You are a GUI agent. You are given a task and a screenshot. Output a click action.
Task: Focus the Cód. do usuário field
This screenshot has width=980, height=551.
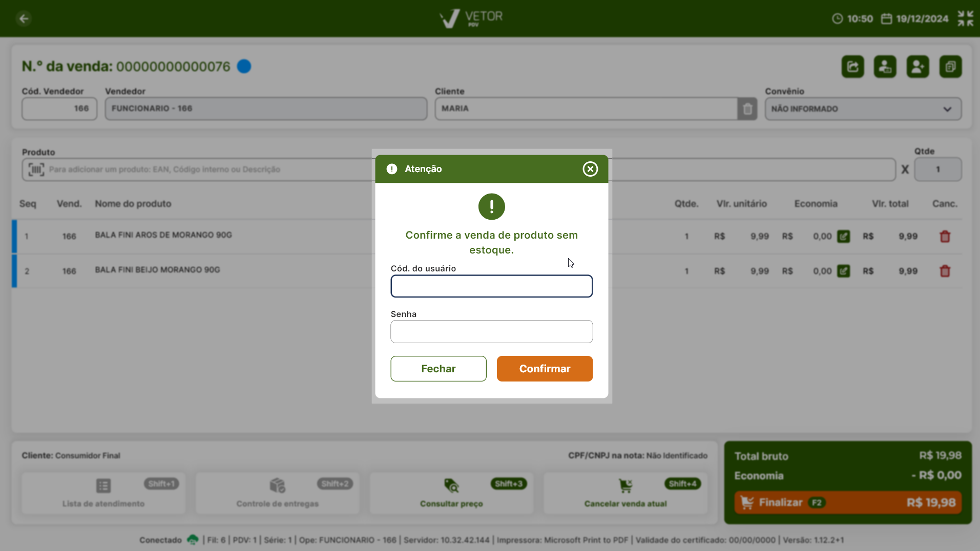491,286
